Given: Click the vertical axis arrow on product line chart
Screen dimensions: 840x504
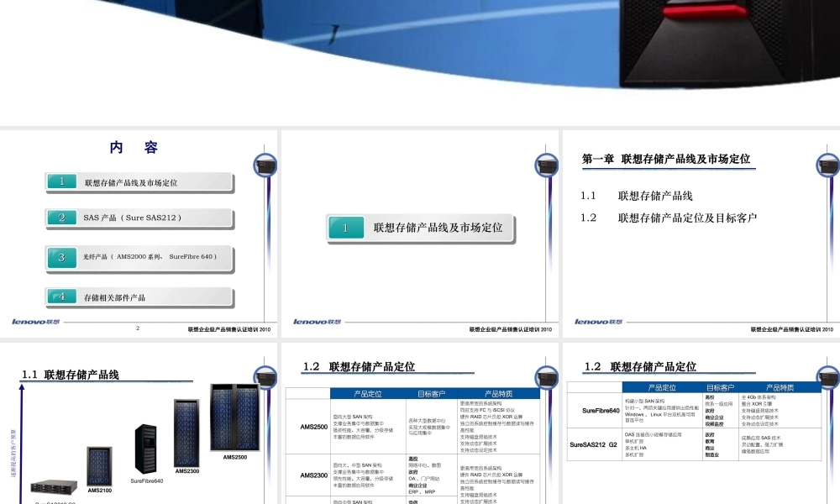Looking at the screenshot, I should (x=22, y=444).
